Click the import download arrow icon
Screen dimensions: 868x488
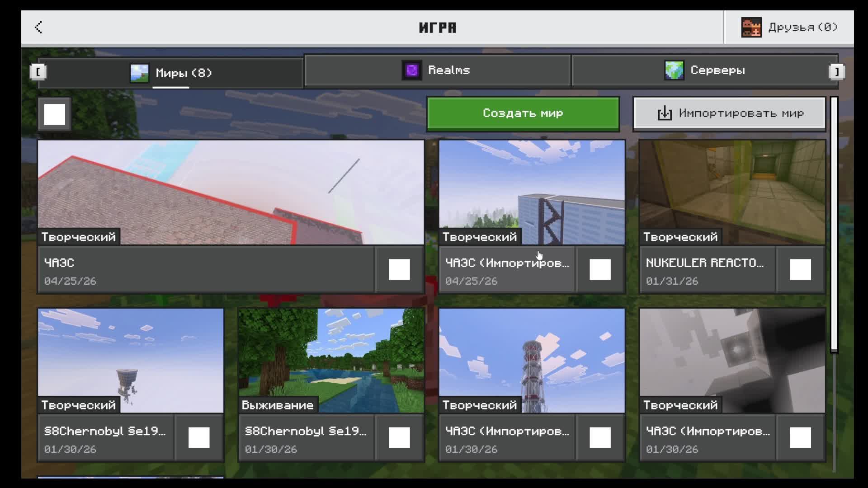[x=664, y=113]
